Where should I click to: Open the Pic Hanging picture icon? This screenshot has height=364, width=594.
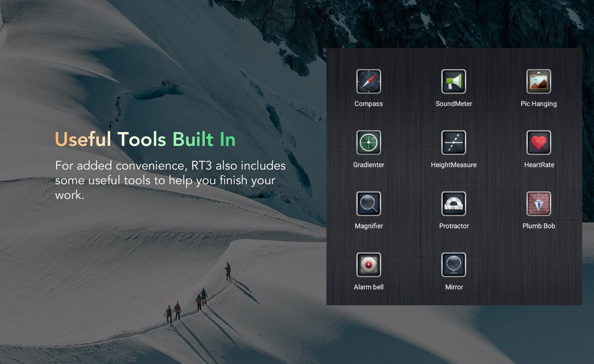click(539, 81)
